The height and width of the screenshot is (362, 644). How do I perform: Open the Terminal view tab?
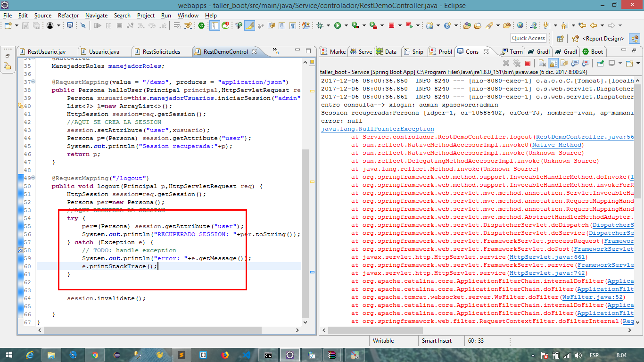click(512, 52)
